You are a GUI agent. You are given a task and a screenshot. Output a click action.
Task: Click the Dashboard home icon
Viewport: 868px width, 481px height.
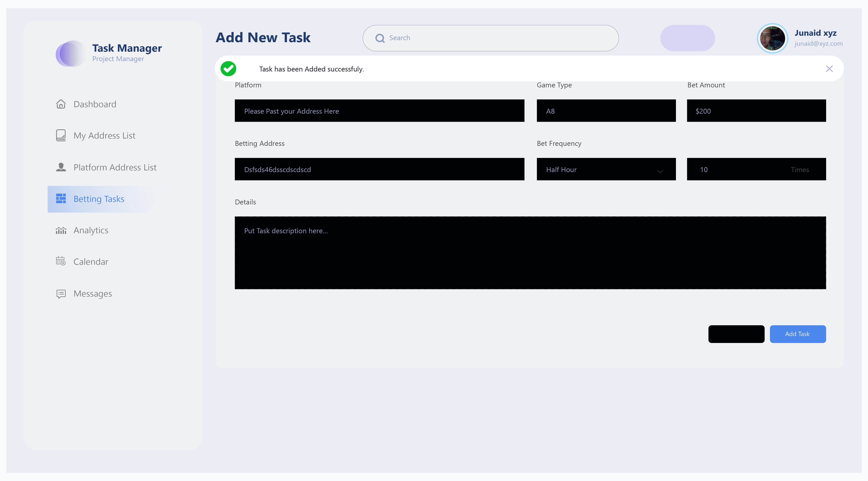(x=61, y=104)
